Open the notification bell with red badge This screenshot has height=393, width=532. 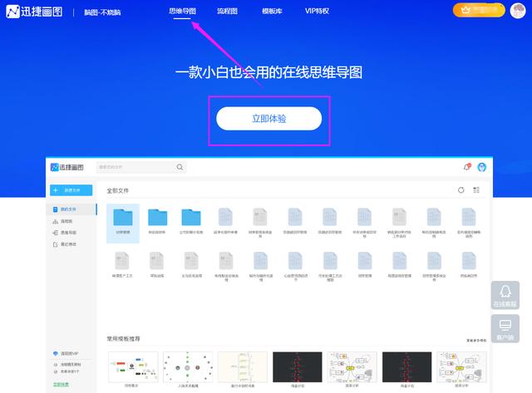(467, 167)
